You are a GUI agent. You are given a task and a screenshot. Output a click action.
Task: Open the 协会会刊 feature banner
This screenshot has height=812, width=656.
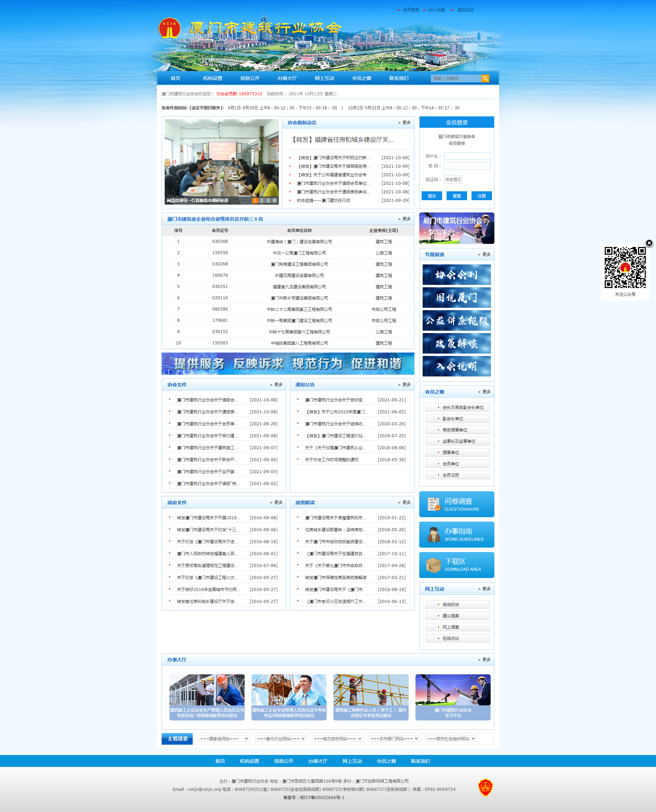pyautogui.click(x=456, y=274)
